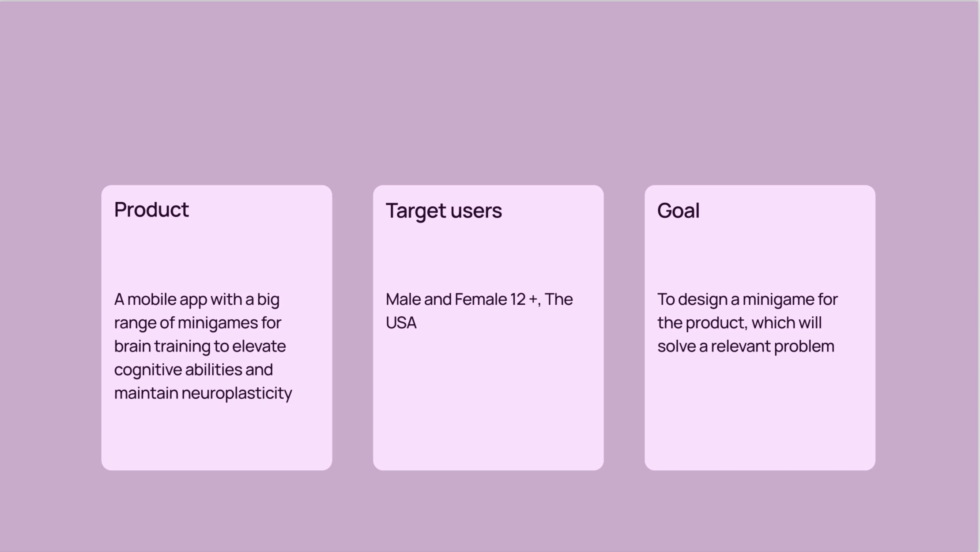The width and height of the screenshot is (980, 552).
Task: Click the "Goal" card heading
Action: [x=678, y=211]
